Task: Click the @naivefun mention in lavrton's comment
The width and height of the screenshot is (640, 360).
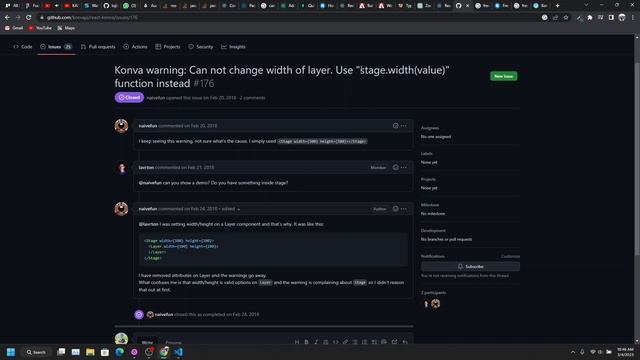Action: coord(150,183)
